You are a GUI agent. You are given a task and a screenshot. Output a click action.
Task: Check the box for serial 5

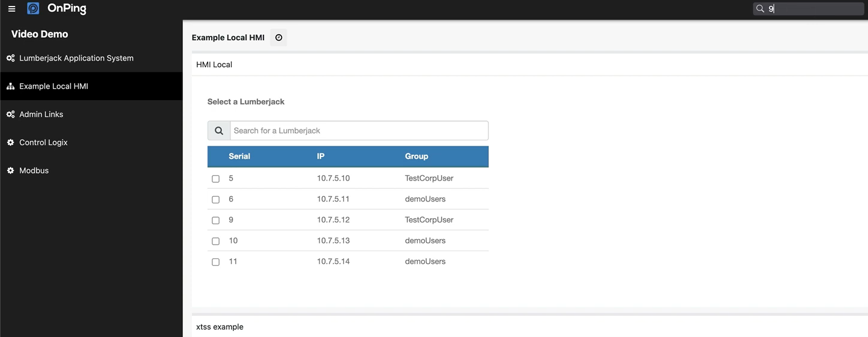tap(216, 179)
